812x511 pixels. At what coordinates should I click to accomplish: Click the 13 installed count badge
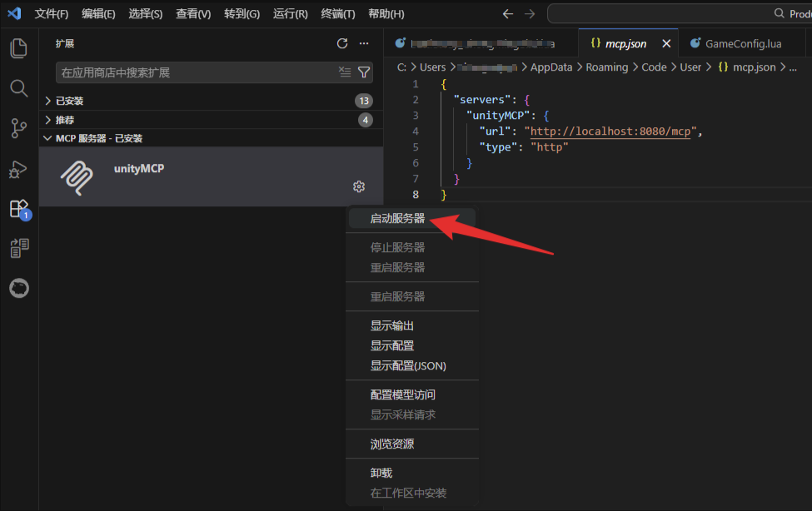click(x=364, y=101)
